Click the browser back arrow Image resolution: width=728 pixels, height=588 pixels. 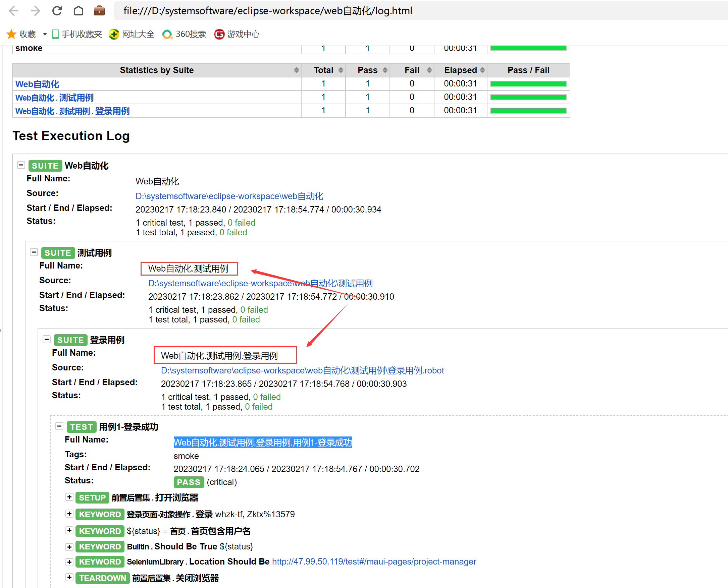pyautogui.click(x=13, y=11)
